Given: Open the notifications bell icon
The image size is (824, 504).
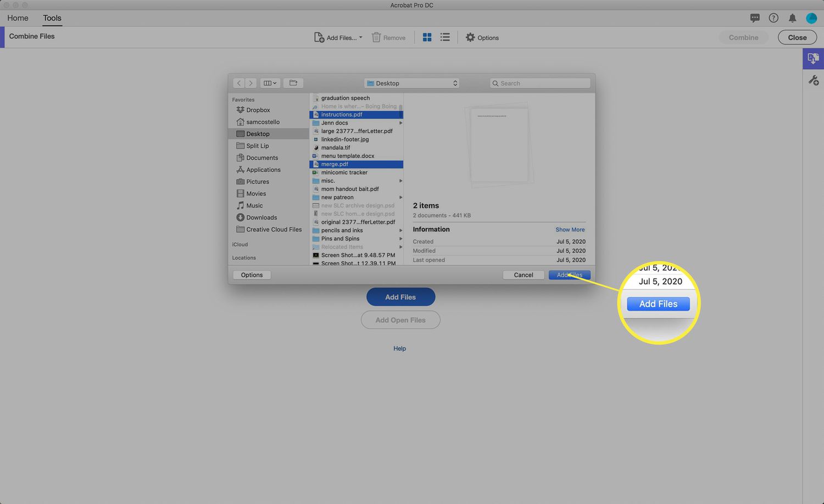Looking at the screenshot, I should point(792,18).
